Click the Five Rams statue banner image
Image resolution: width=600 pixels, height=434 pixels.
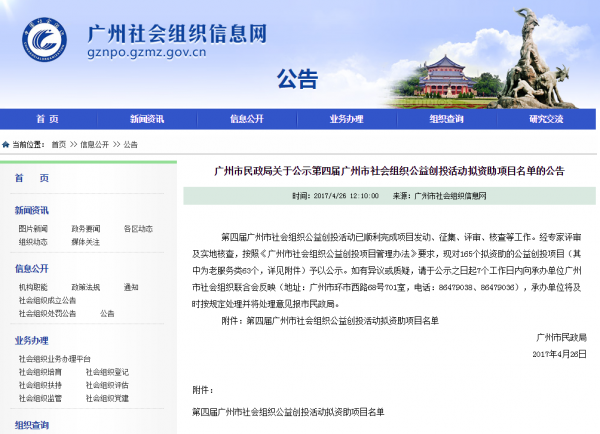pos(536,59)
